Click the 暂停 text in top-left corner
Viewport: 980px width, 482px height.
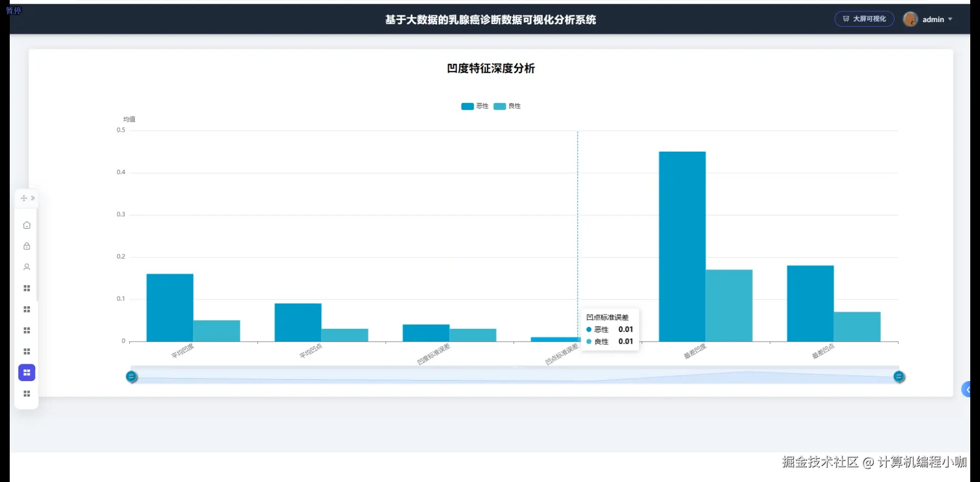pyautogui.click(x=13, y=10)
